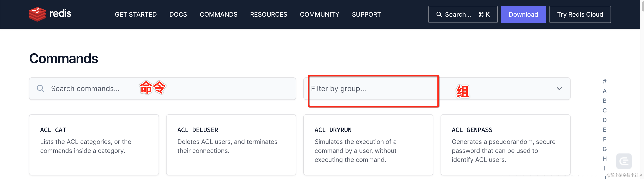Click the Redis logo icon

point(37,14)
